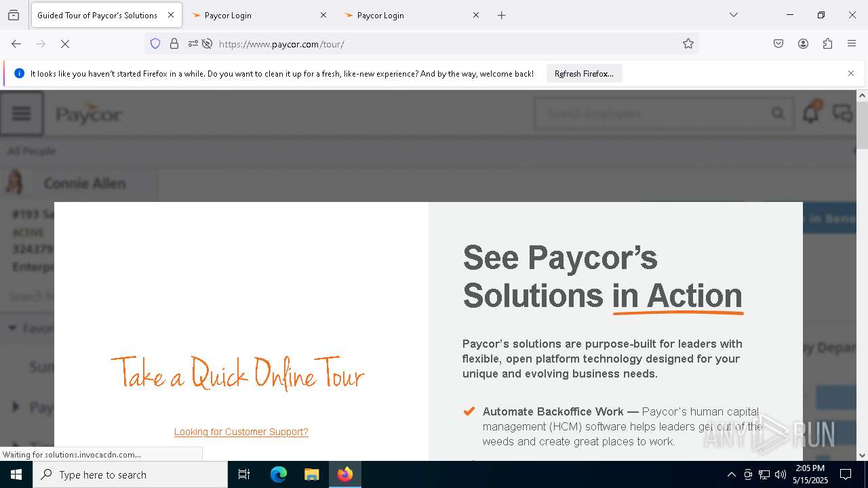This screenshot has width=868, height=488.
Task: Close the third Paycor Login tab
Action: point(476,15)
